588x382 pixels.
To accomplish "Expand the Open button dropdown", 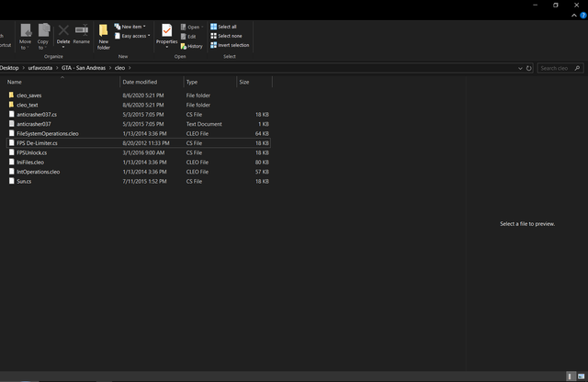I will [202, 27].
